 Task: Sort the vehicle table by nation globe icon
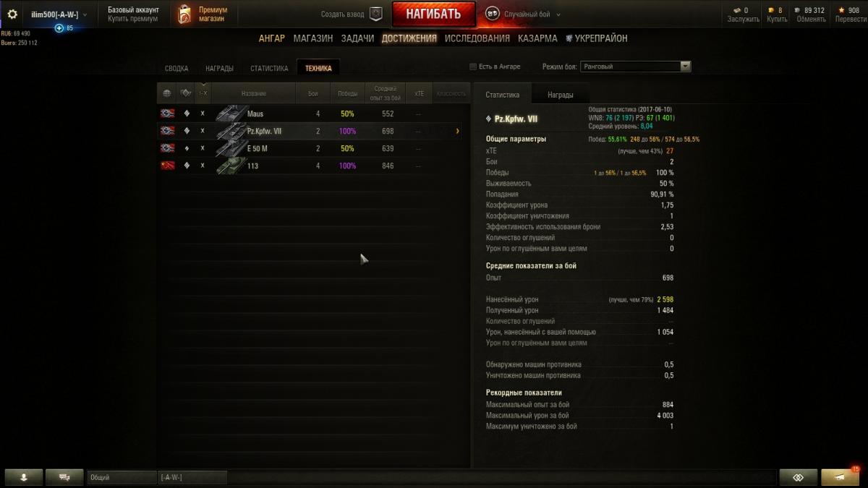pos(167,93)
